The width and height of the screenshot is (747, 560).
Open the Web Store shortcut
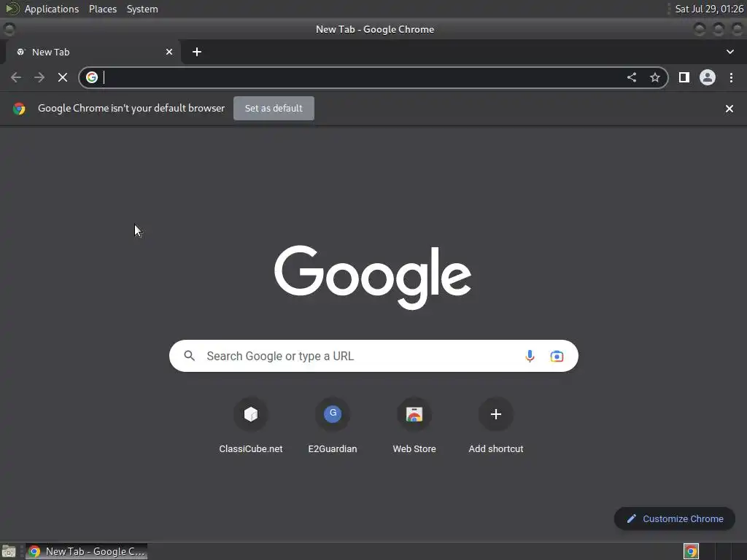[x=414, y=426]
